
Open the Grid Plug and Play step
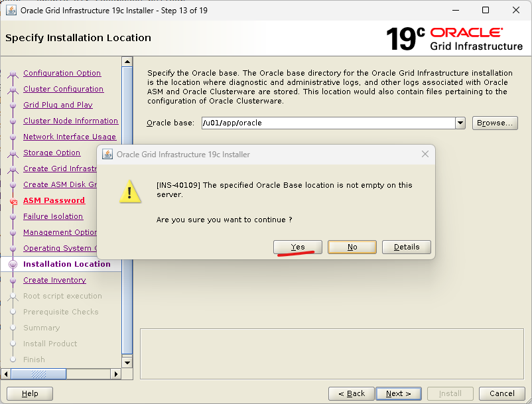(x=58, y=105)
